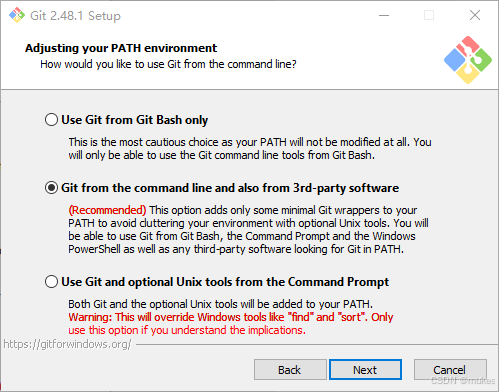
Task: Go Back to previous setup page
Action: (290, 370)
